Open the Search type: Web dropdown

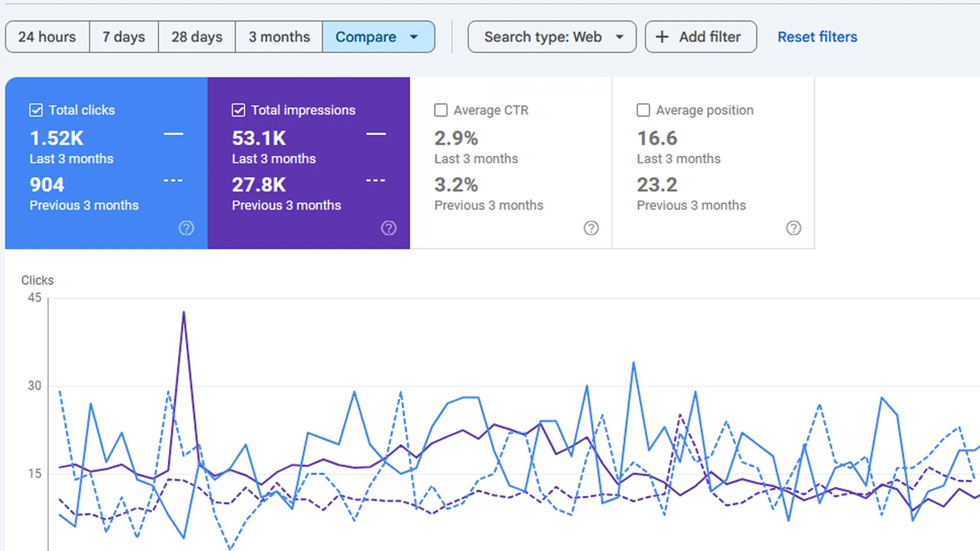pos(552,37)
